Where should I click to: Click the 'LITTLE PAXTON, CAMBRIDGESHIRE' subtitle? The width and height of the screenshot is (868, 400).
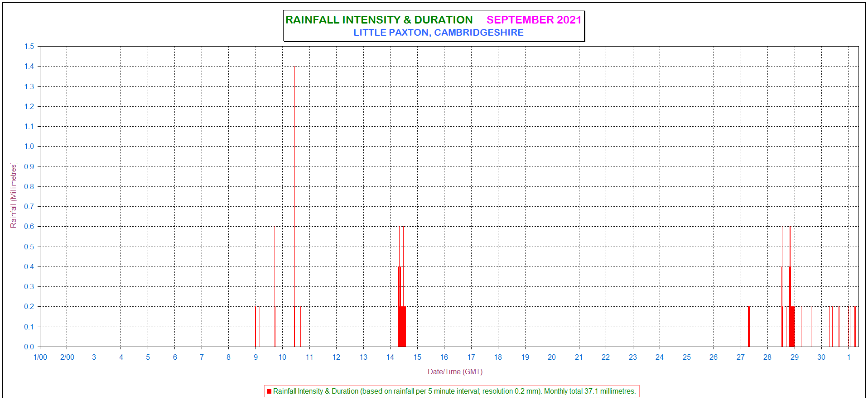click(x=439, y=33)
